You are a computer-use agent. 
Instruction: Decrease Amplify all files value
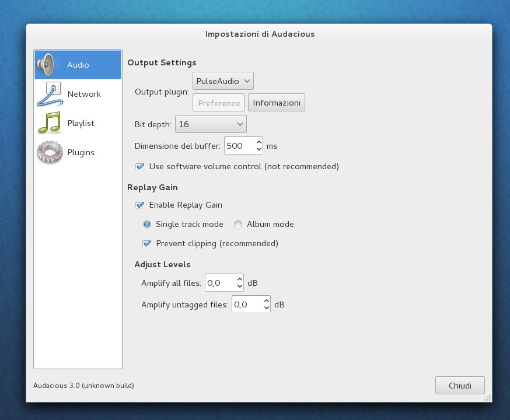(240, 286)
